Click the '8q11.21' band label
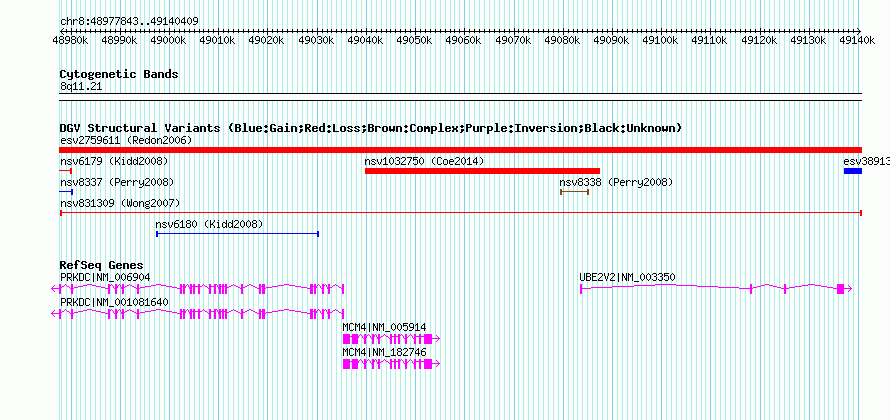 [x=81, y=87]
